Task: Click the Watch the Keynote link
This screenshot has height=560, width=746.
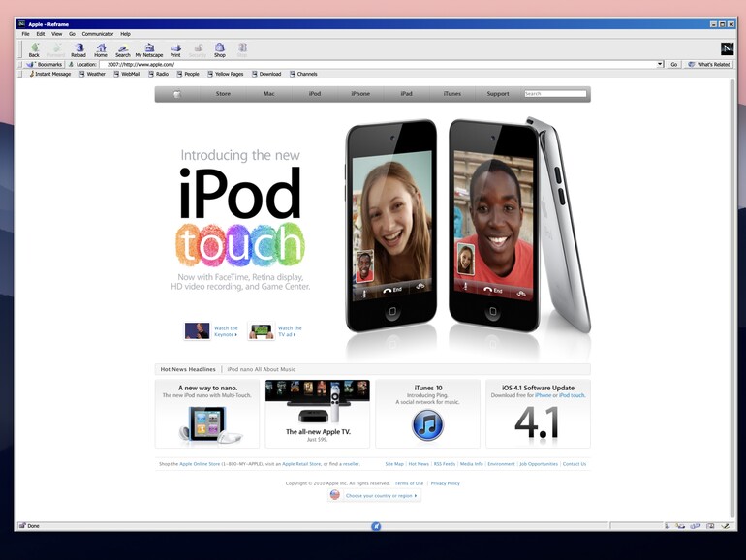Action: tap(226, 331)
